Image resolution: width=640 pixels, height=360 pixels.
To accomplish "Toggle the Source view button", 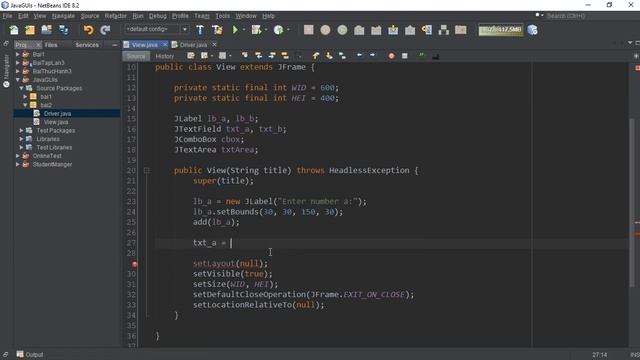I will pyautogui.click(x=136, y=56).
